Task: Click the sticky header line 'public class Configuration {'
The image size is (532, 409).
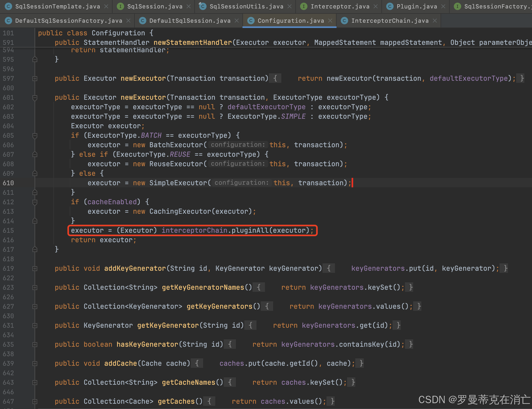Action: [x=95, y=33]
